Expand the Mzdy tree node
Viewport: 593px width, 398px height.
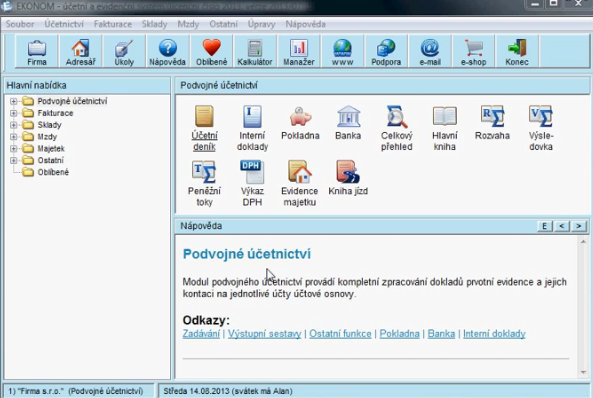pyautogui.click(x=14, y=137)
